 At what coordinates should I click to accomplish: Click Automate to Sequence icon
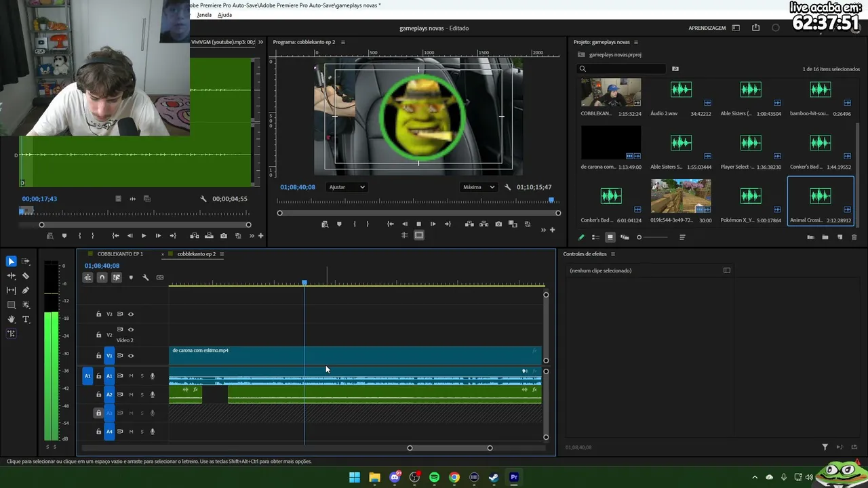click(x=810, y=237)
